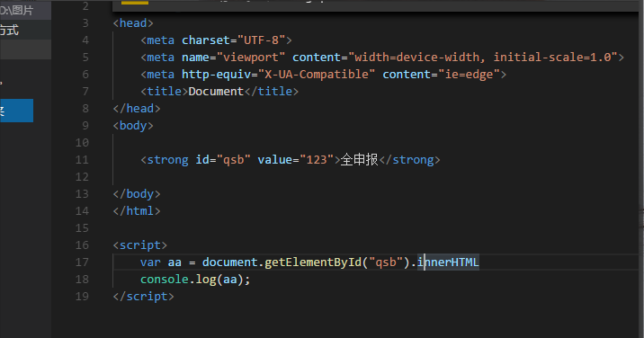Click the opening title tag on line 7
The height and width of the screenshot is (338, 644).
coord(165,91)
